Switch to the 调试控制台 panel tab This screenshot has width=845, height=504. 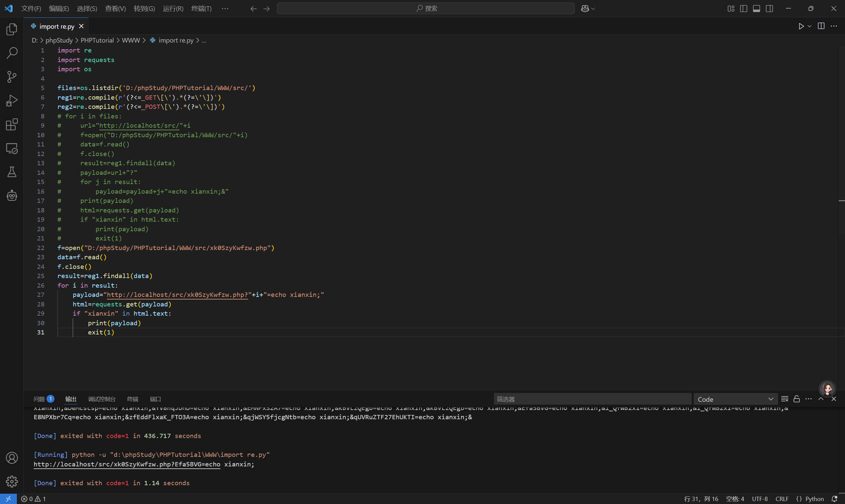(102, 399)
